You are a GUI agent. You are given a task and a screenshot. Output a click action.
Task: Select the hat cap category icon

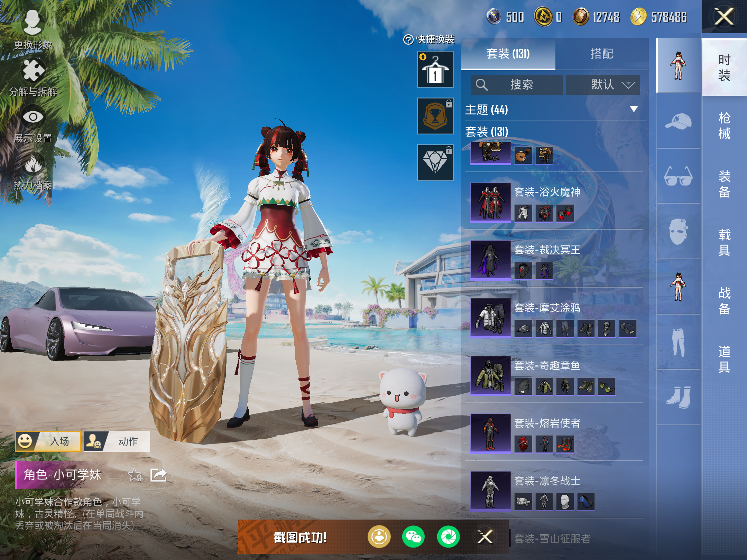[679, 121]
